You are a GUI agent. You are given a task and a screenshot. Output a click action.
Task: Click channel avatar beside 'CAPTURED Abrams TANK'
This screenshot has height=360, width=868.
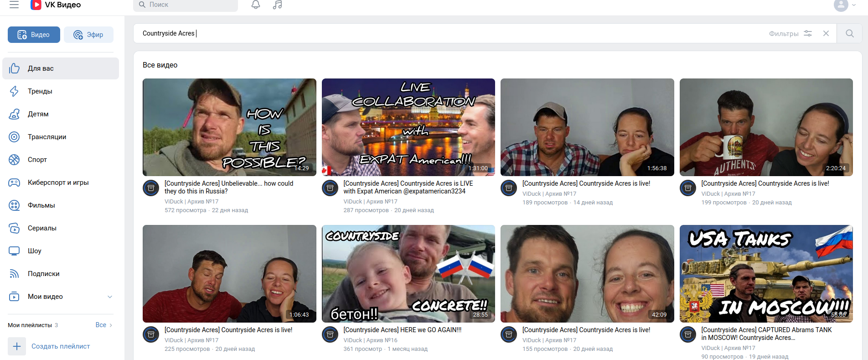point(688,334)
